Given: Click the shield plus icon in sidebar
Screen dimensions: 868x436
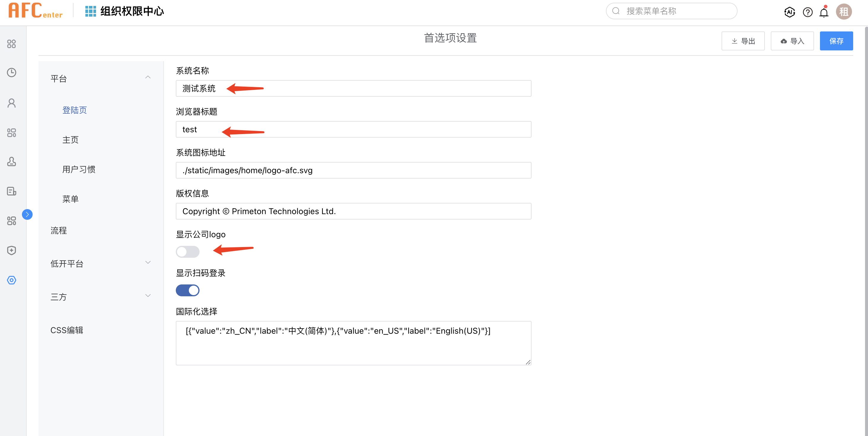Looking at the screenshot, I should point(12,250).
